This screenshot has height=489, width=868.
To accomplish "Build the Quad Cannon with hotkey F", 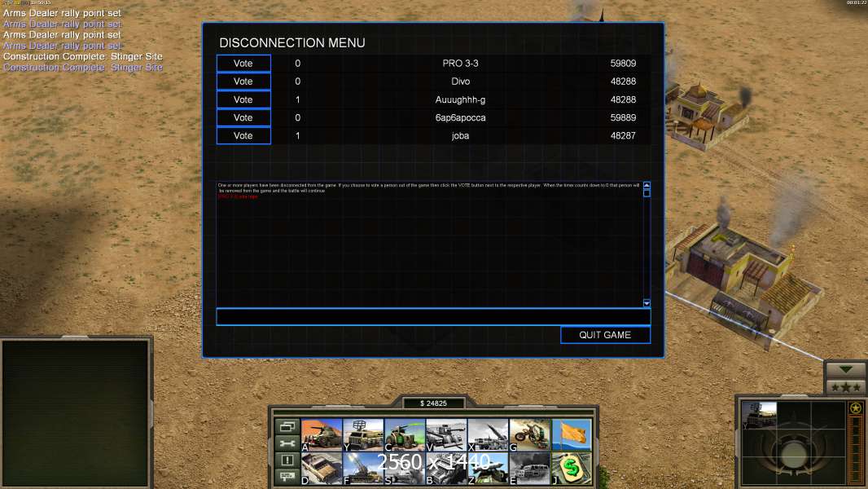I will tap(363, 469).
